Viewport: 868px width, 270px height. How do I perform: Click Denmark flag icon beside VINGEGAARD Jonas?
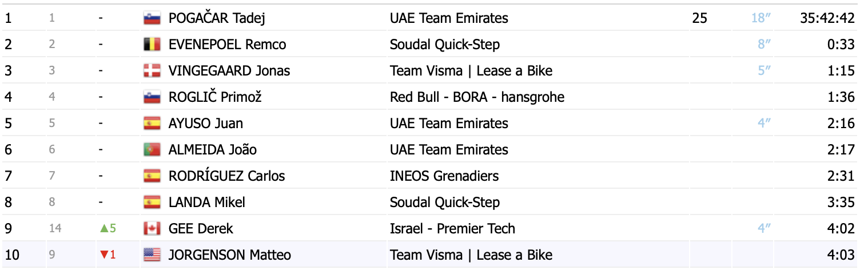click(x=152, y=71)
